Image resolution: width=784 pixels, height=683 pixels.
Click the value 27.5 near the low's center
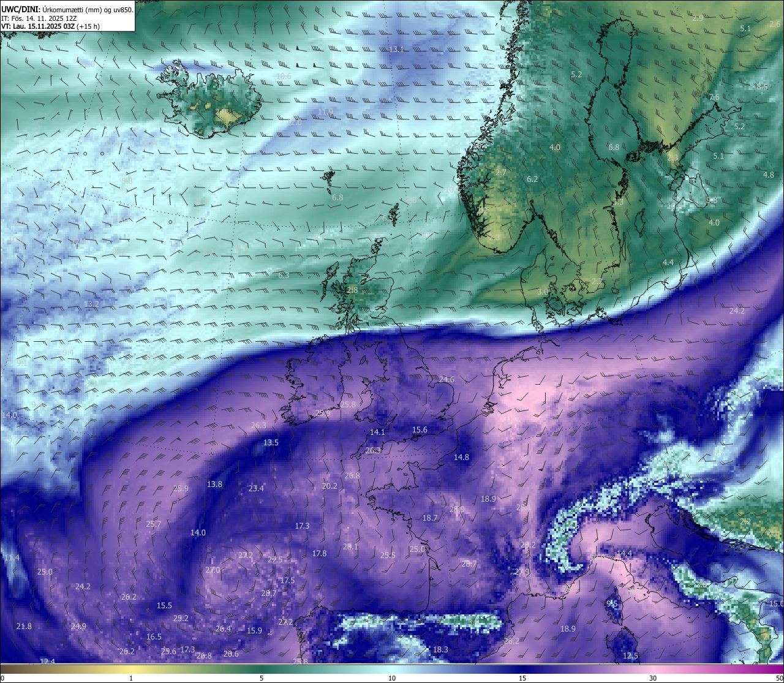275,560
